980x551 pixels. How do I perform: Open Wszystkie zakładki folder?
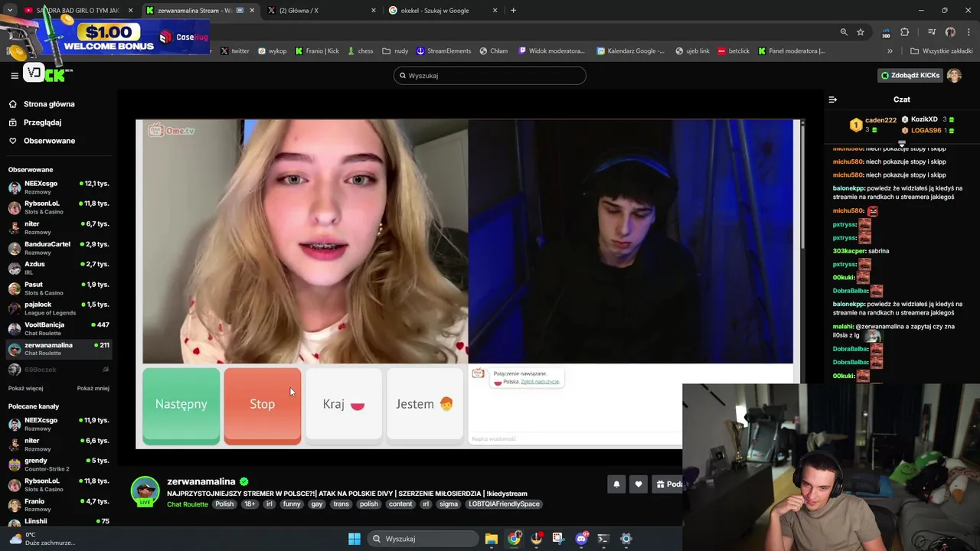tap(941, 51)
